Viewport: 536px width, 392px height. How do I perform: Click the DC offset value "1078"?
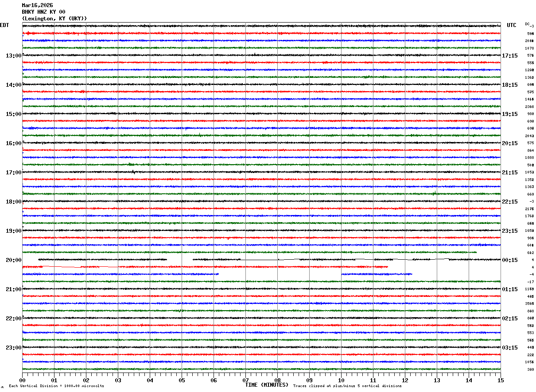(529, 48)
